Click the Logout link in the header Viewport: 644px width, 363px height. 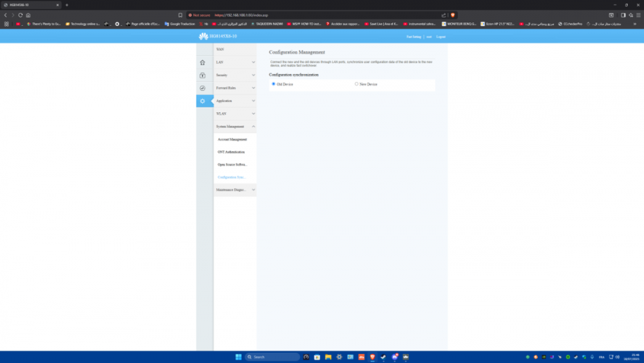(440, 37)
